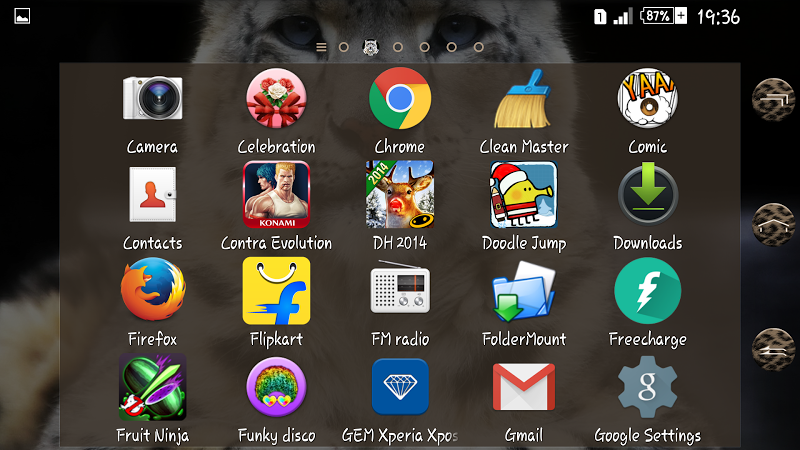Jump to the fourth page indicator dot
Screen dimensions: 800x450
[424, 47]
